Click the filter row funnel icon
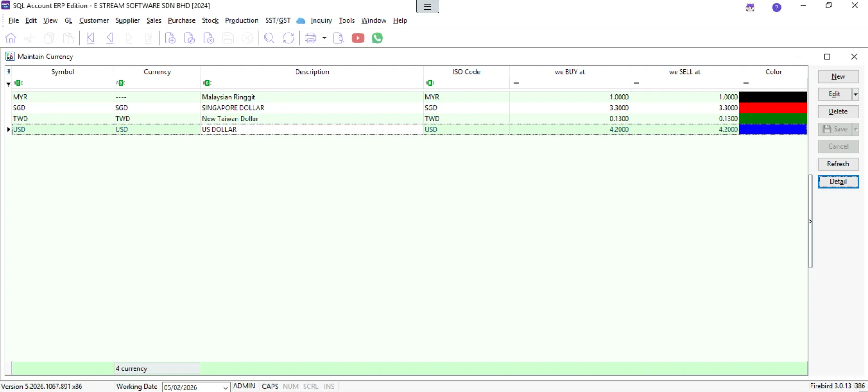This screenshot has width=868, height=392. tap(8, 84)
